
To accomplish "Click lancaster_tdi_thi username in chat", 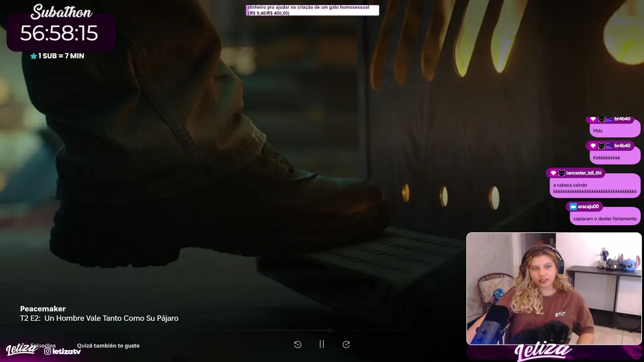I will point(584,173).
